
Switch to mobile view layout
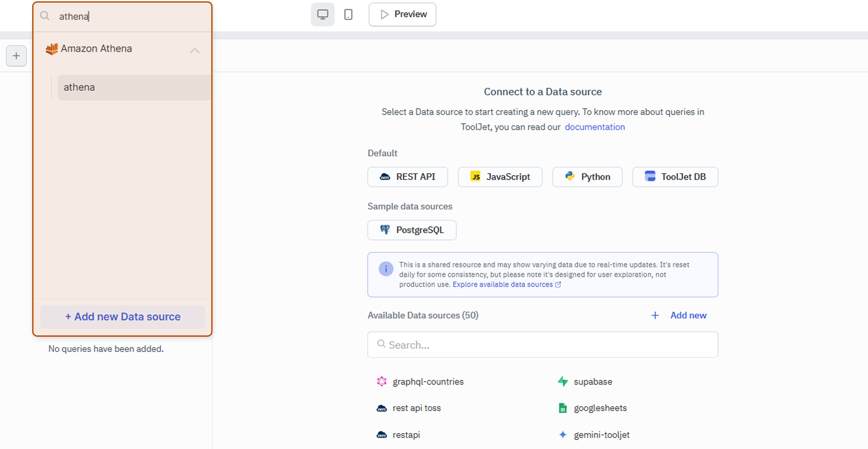pyautogui.click(x=348, y=14)
